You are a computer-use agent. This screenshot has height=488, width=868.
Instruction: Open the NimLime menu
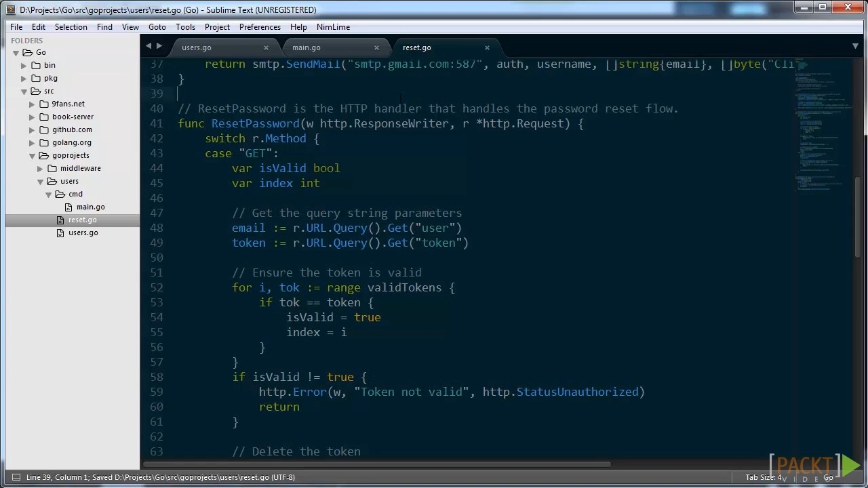click(333, 27)
